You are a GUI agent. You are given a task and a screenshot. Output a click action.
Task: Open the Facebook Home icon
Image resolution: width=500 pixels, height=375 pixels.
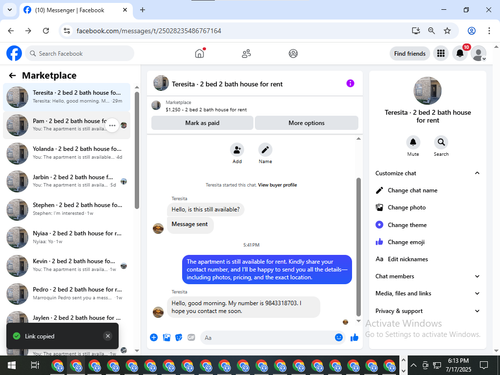pyautogui.click(x=199, y=53)
